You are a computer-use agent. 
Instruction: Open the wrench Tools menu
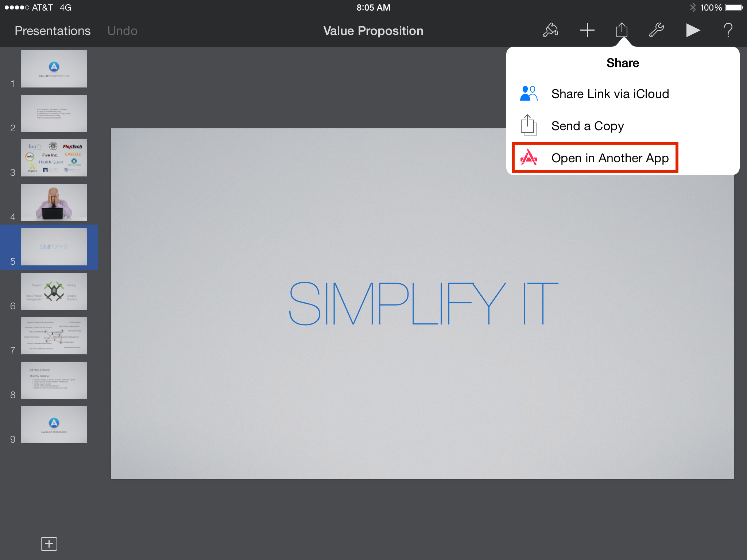coord(657,30)
